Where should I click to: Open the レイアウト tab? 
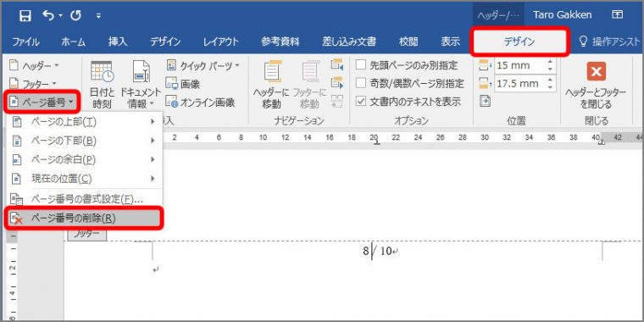tap(221, 42)
